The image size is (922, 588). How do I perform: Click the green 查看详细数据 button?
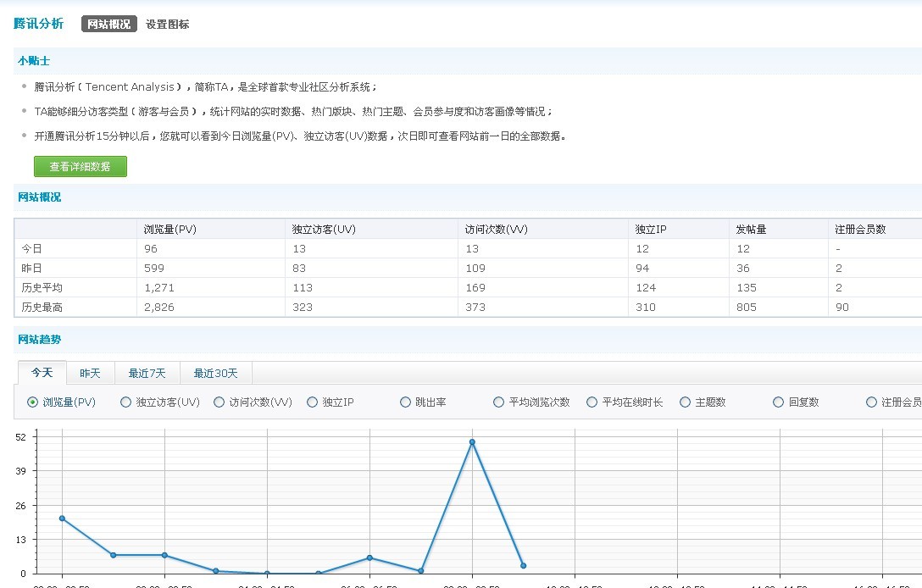point(81,166)
